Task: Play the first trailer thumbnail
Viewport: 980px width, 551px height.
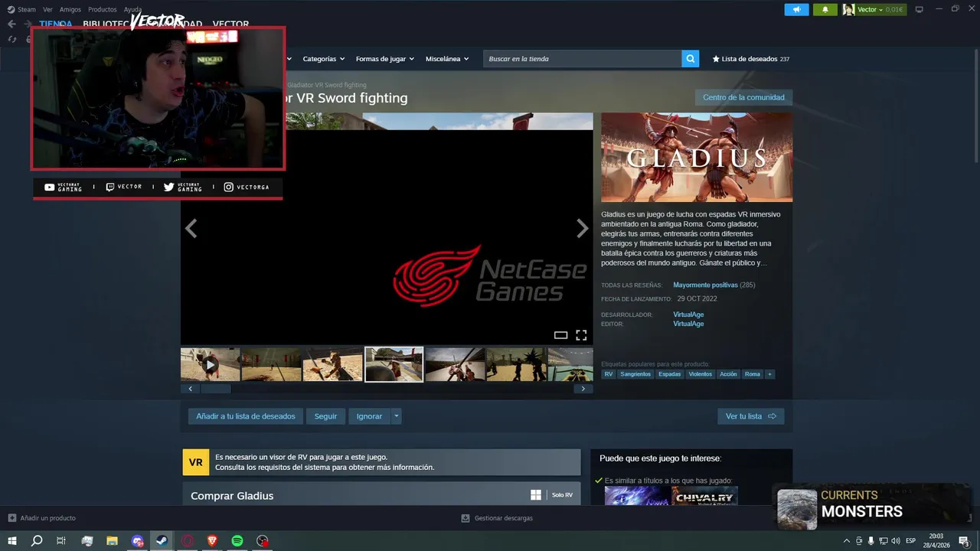Action: [211, 364]
